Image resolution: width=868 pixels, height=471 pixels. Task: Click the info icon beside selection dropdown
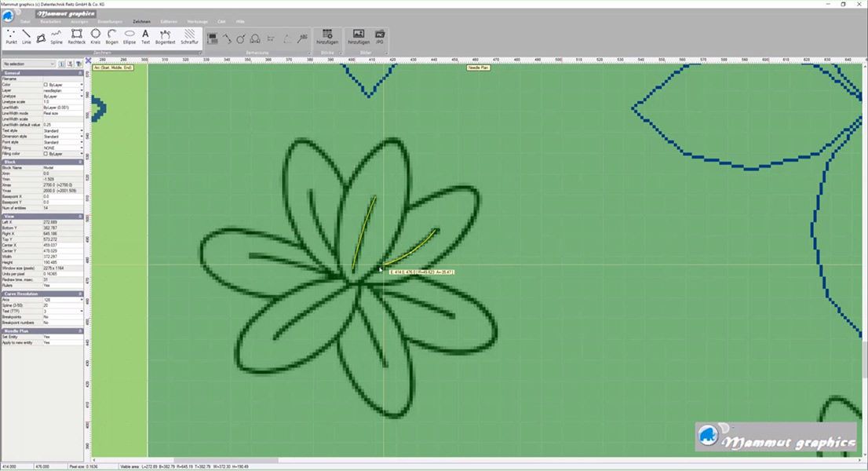click(x=61, y=64)
